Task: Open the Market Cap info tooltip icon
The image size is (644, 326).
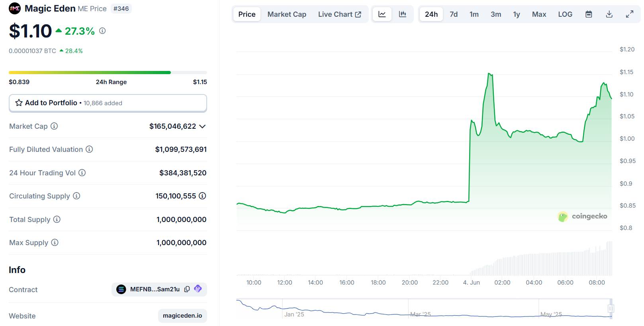Action: 54,126
